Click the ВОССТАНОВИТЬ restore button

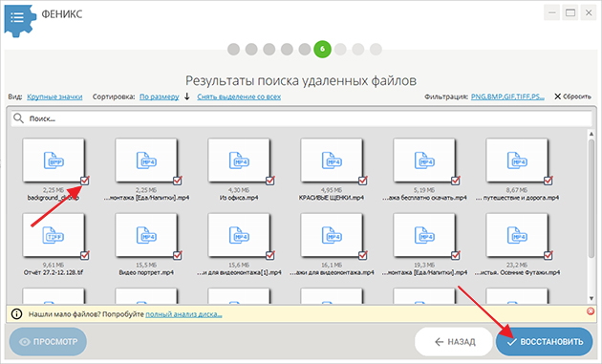[545, 342]
